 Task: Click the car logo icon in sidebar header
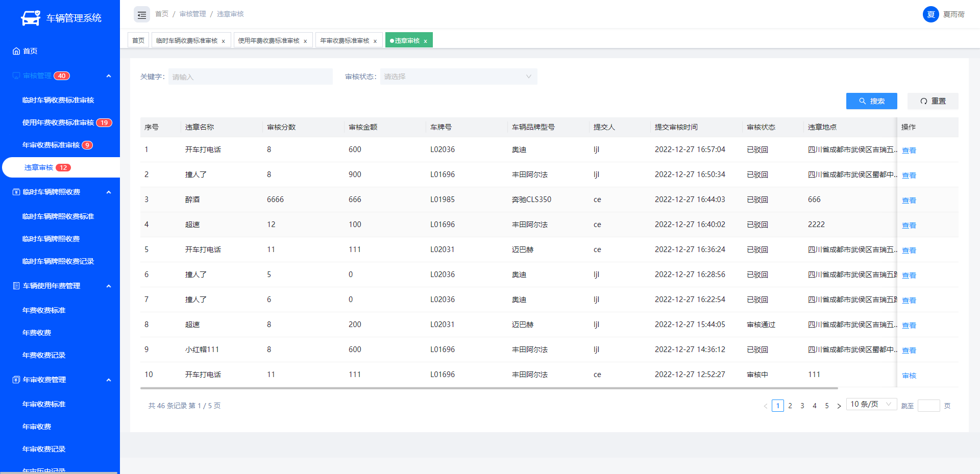(x=31, y=18)
